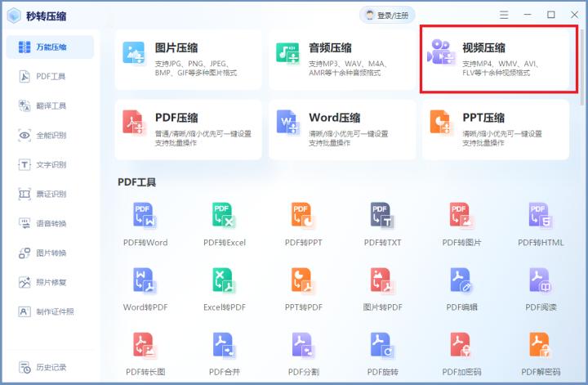Launch the PDF转长图 tool

coord(145,354)
